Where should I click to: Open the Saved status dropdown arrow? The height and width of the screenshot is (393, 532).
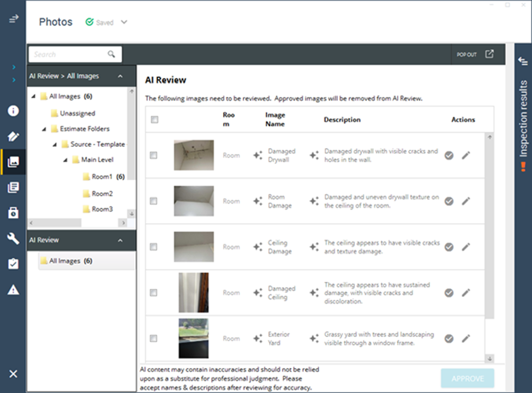point(124,22)
